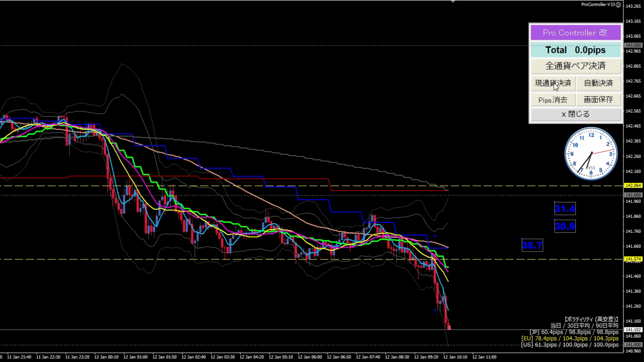
Task: Click the 141.574 yellow price label
Action: [633, 259]
